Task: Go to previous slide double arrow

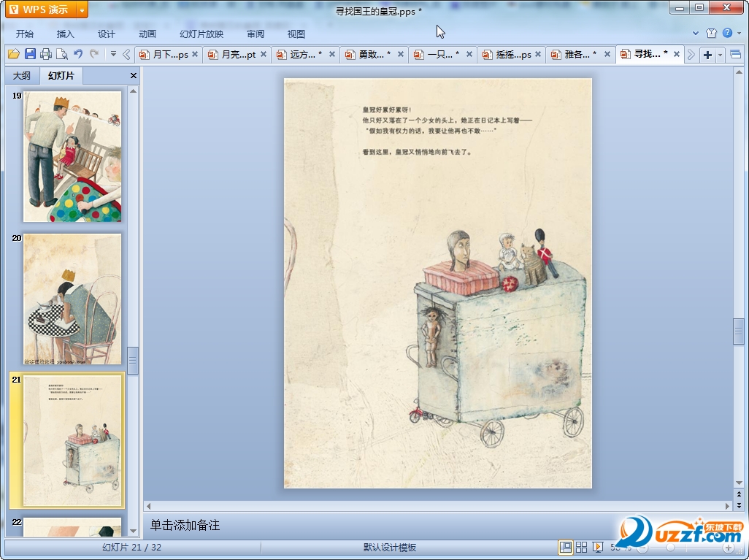Action: [739, 494]
